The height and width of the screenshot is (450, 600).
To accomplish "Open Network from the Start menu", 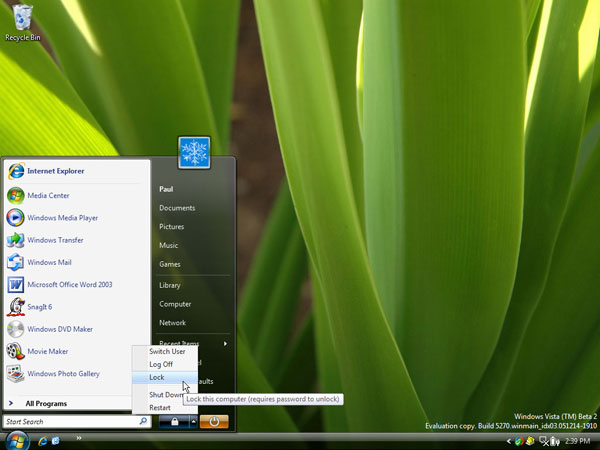I will [173, 323].
